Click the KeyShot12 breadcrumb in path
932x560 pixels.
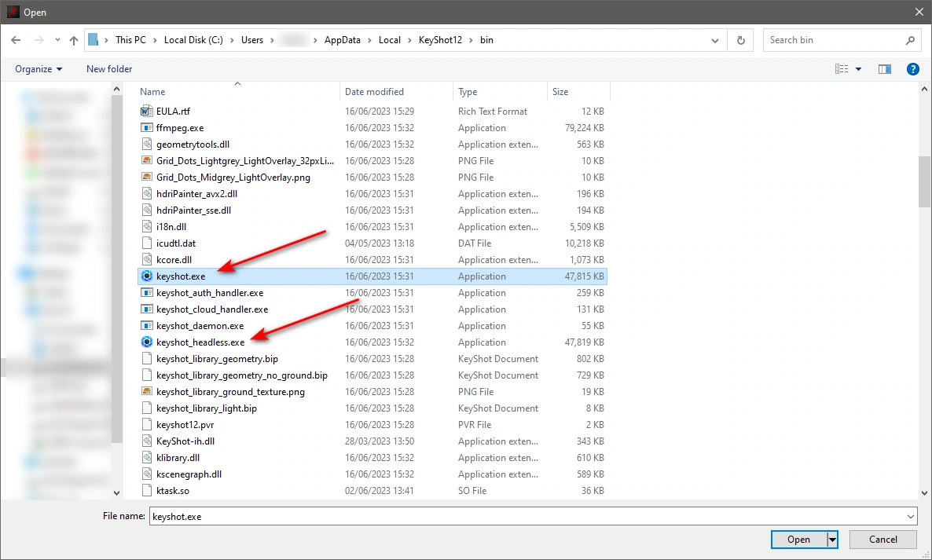[x=440, y=40]
